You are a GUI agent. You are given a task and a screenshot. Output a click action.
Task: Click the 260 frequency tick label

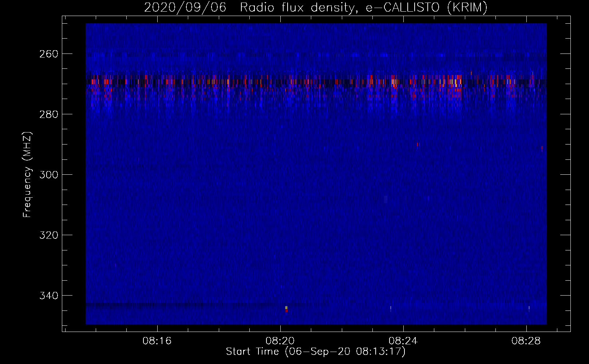coord(48,54)
